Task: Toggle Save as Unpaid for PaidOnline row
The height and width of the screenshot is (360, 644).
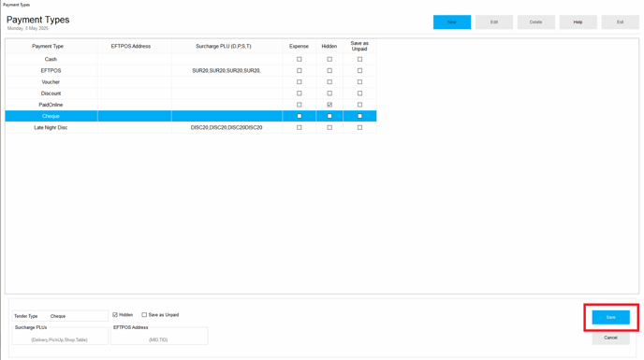Action: click(359, 105)
